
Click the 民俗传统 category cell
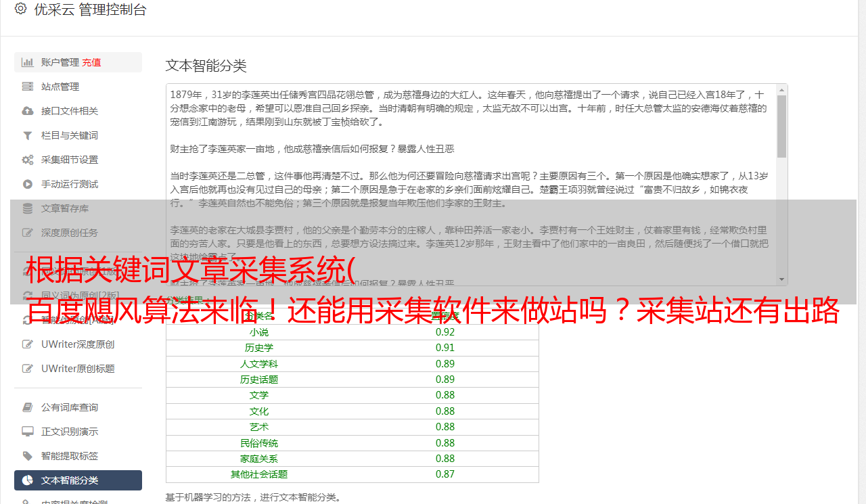(x=259, y=443)
